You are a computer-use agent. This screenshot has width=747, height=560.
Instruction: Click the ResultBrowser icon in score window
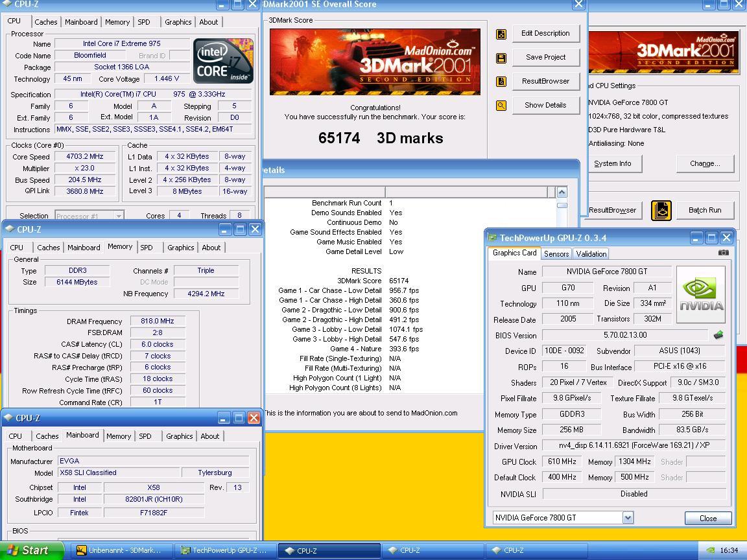tap(501, 82)
